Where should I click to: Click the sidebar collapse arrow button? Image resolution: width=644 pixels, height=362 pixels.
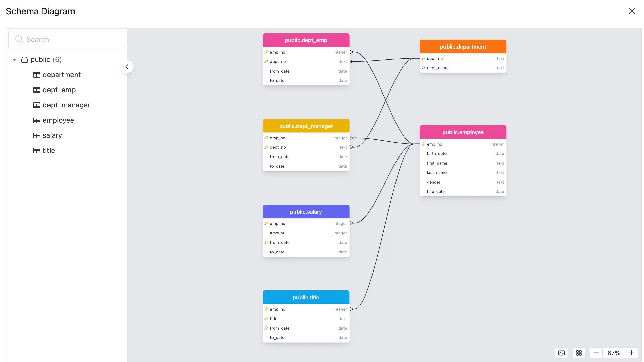coord(127,66)
